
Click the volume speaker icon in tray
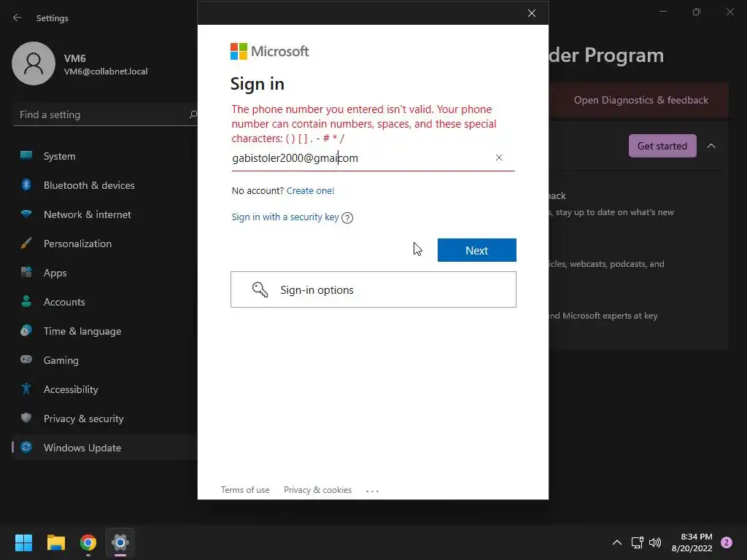(655, 542)
